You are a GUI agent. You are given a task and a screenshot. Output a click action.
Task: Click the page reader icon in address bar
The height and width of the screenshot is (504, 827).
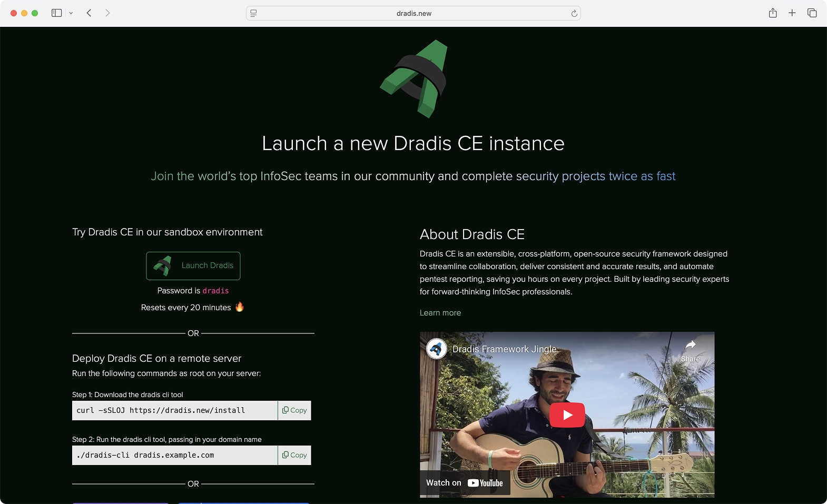pos(253,14)
